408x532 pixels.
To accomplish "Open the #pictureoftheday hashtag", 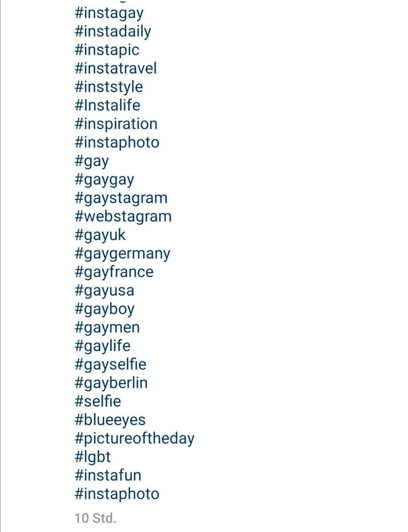I will point(134,438).
